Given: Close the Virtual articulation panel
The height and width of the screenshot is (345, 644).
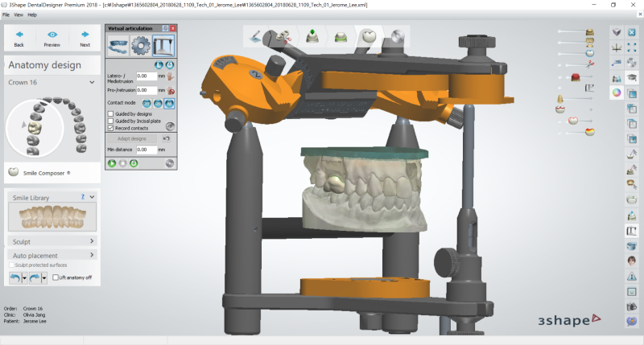Looking at the screenshot, I should 173,28.
